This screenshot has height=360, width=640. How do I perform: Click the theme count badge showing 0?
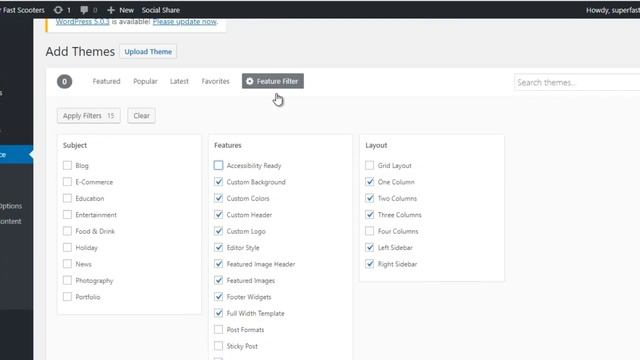pyautogui.click(x=64, y=82)
